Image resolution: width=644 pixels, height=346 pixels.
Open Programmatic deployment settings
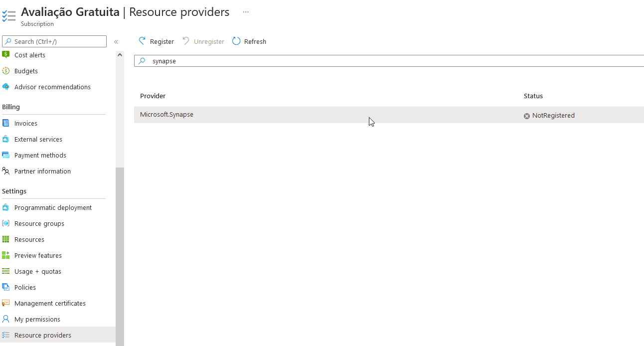(53, 207)
